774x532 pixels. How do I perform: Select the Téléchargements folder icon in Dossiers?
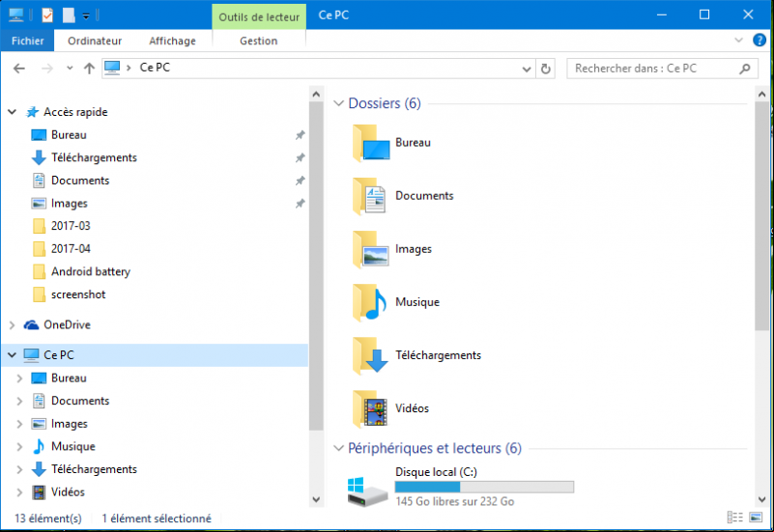coord(371,356)
